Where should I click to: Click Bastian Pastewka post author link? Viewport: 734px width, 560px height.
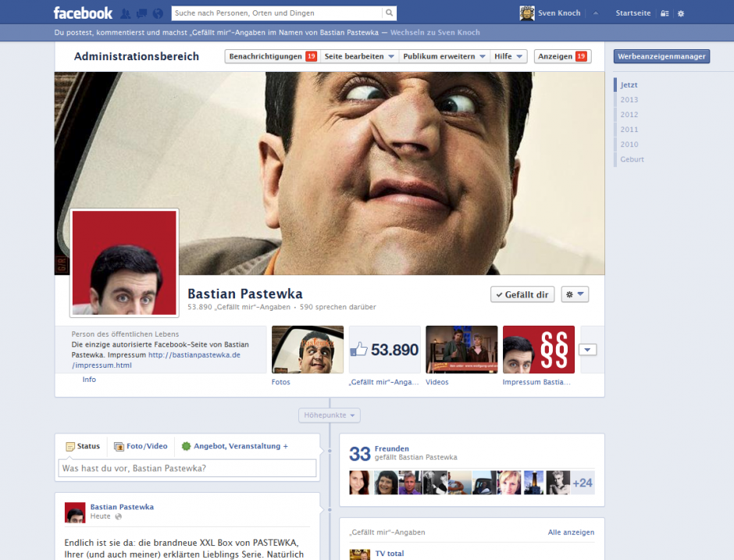tap(122, 507)
